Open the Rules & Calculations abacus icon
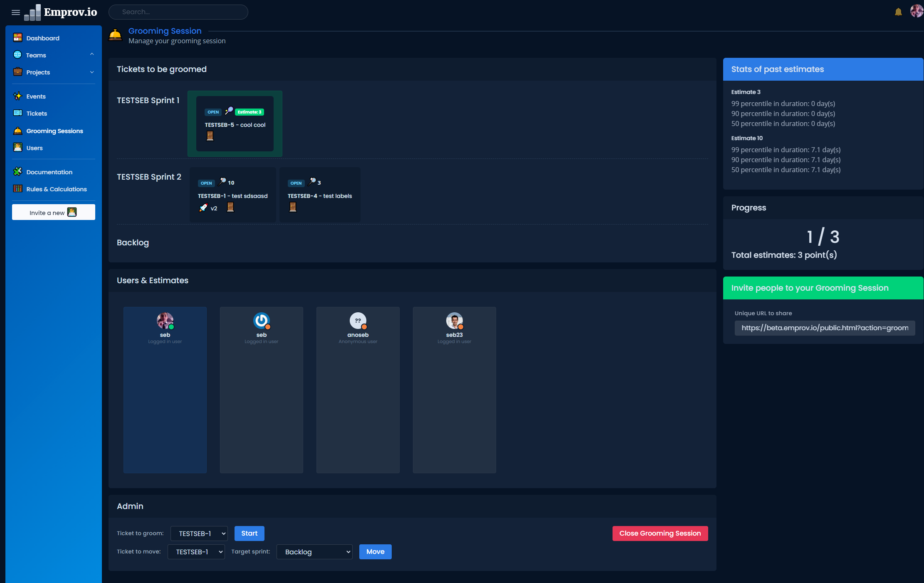Image resolution: width=924 pixels, height=583 pixels. [x=17, y=189]
